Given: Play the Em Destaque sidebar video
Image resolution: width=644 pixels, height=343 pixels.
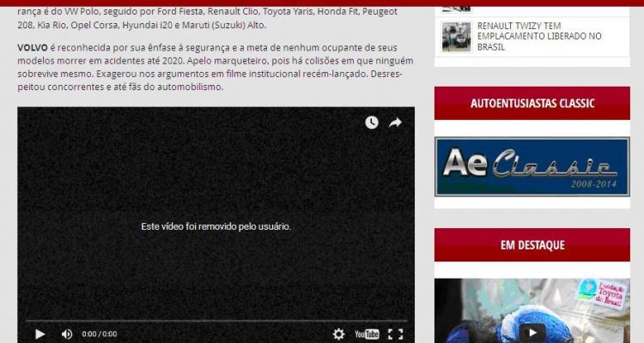Looking at the screenshot, I should [x=532, y=331].
